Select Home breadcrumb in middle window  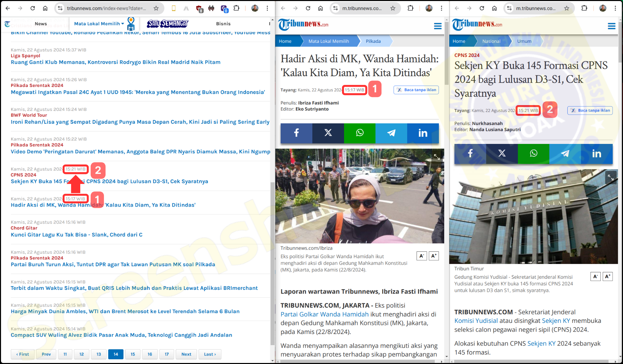tap(285, 41)
